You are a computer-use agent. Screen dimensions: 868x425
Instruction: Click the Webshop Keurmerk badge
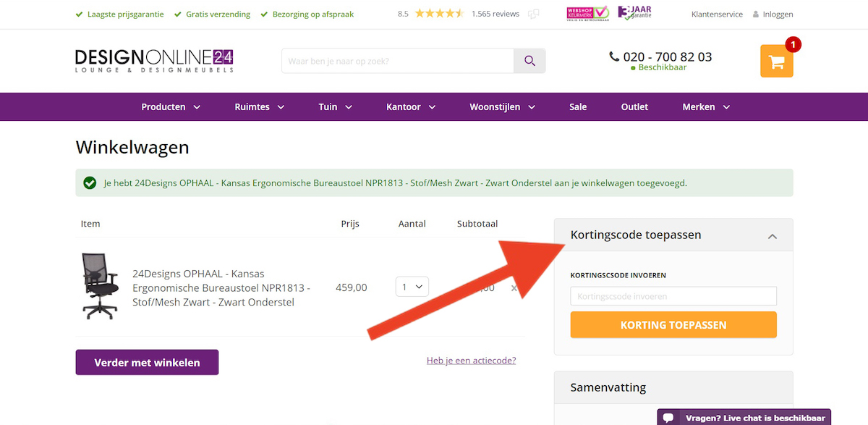tap(587, 14)
